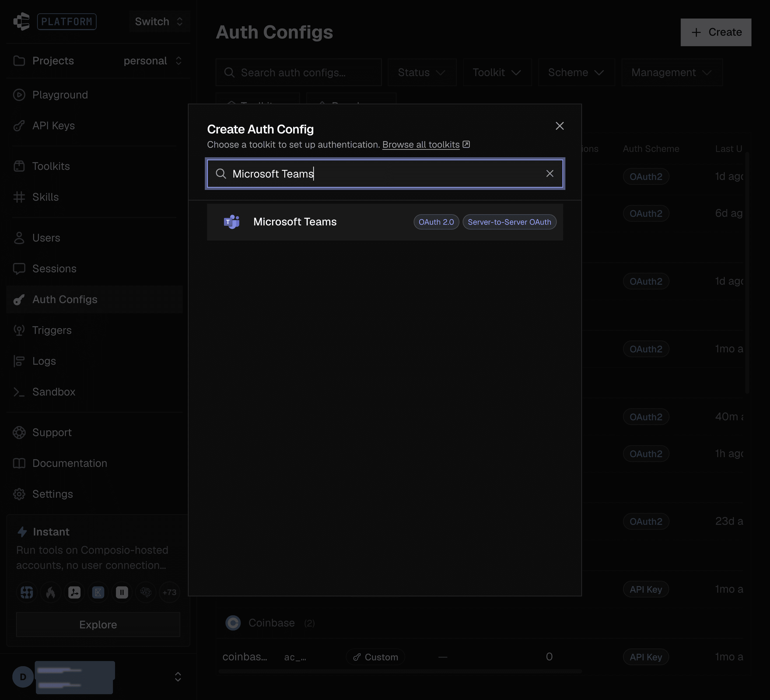
Task: Click the Server-to-Server OAuth badge
Action: tap(509, 222)
